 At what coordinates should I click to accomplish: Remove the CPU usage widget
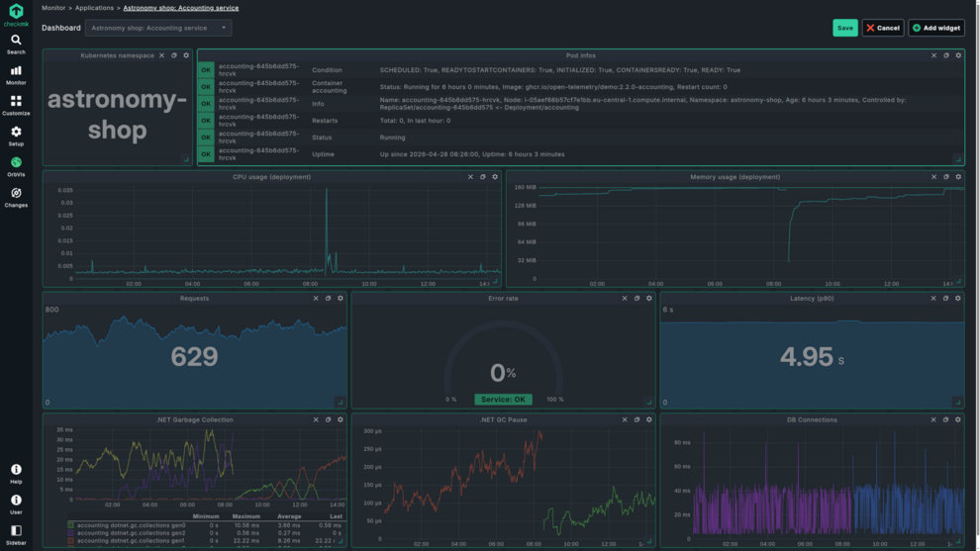470,177
